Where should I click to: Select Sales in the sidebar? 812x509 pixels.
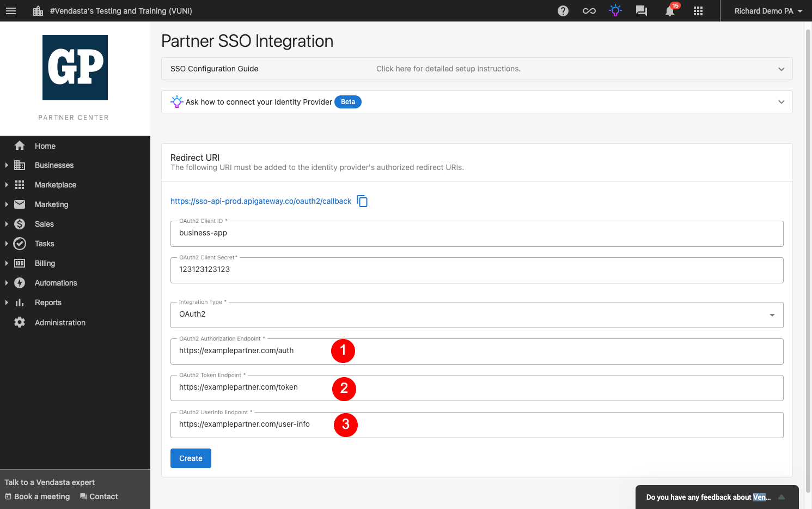[44, 224]
